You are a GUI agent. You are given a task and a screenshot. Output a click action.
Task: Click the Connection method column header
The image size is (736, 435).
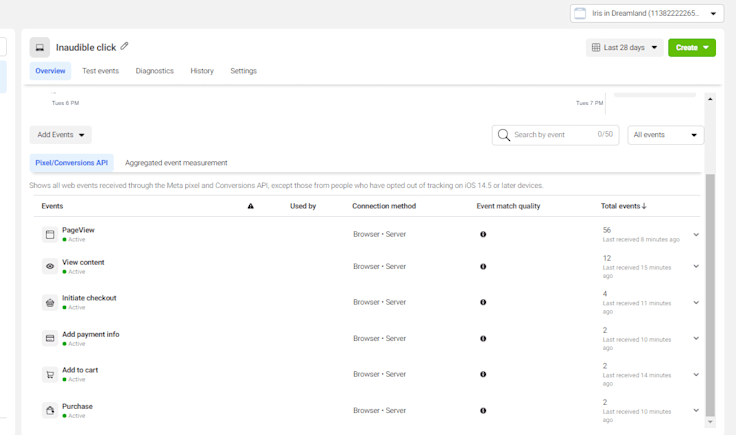click(x=384, y=206)
